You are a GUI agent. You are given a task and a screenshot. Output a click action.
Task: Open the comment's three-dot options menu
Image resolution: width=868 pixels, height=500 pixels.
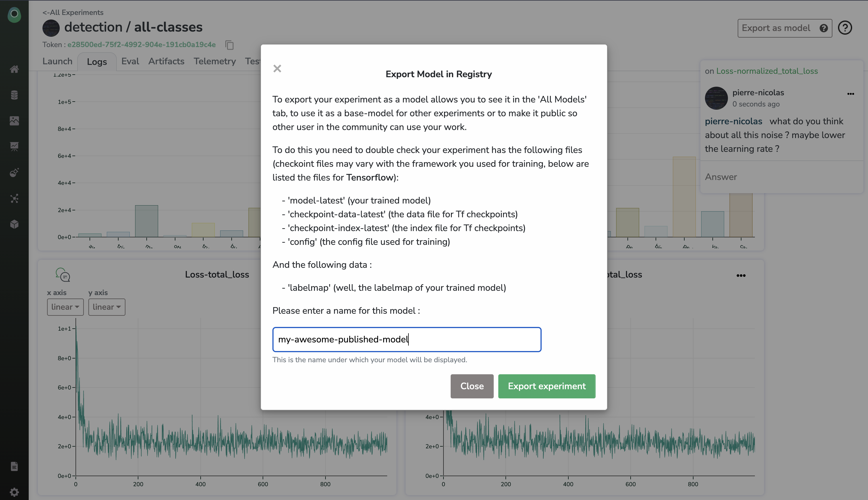coord(850,94)
